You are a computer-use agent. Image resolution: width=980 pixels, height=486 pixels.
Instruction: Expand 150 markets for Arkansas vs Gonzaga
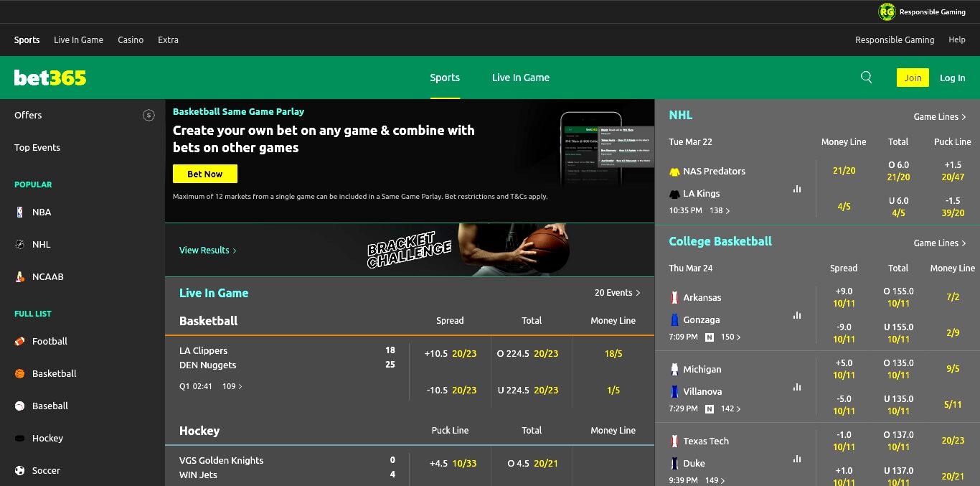pos(731,337)
